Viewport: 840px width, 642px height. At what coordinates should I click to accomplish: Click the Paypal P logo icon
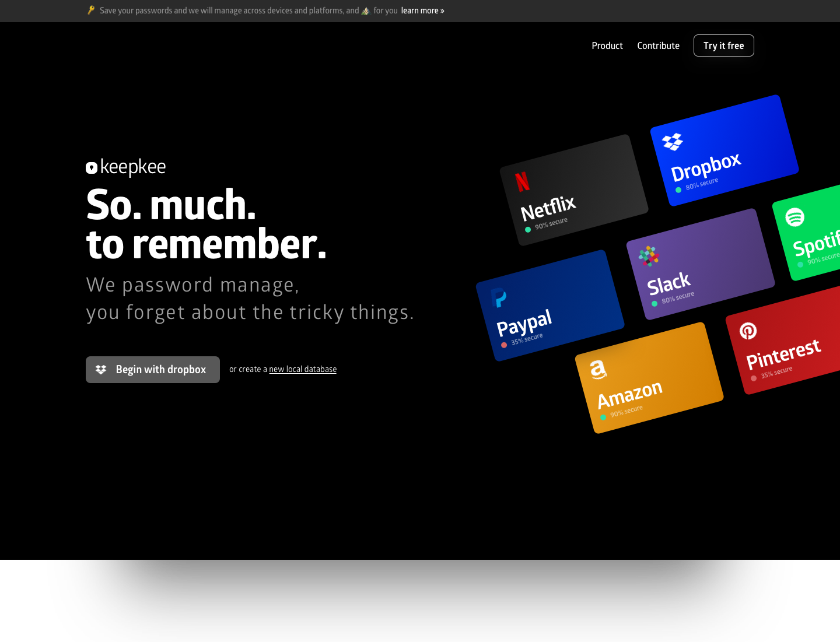pyautogui.click(x=498, y=297)
